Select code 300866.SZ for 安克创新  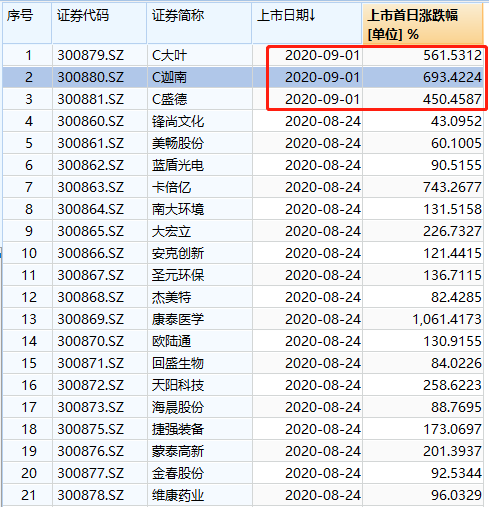(90, 253)
